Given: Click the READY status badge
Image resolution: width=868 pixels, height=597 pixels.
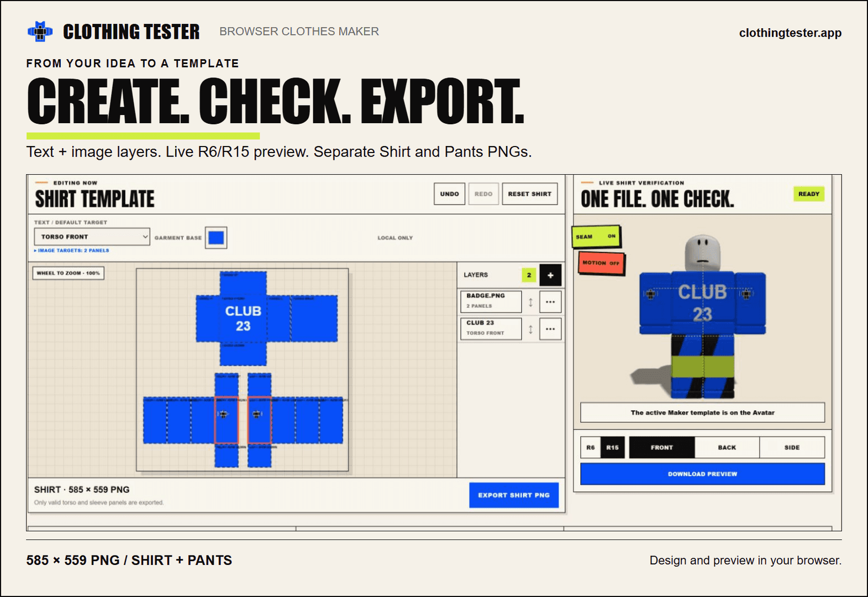Looking at the screenshot, I should [809, 194].
